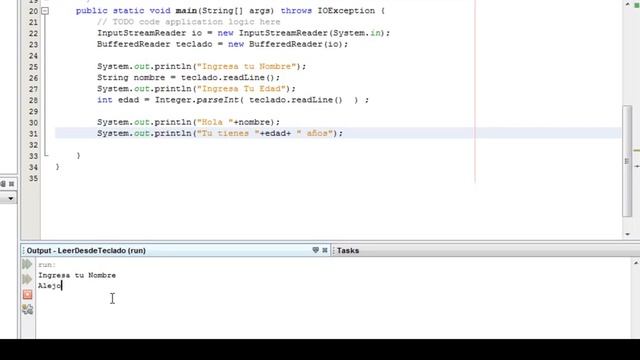Minimize the Output window pane
The width and height of the screenshot is (640, 360).
(316, 250)
